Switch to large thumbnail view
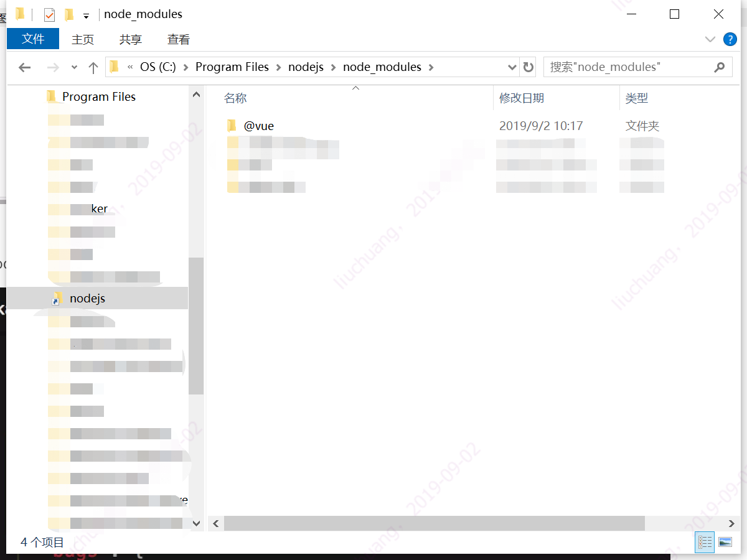Screen dimensions: 747x560 pos(726,542)
